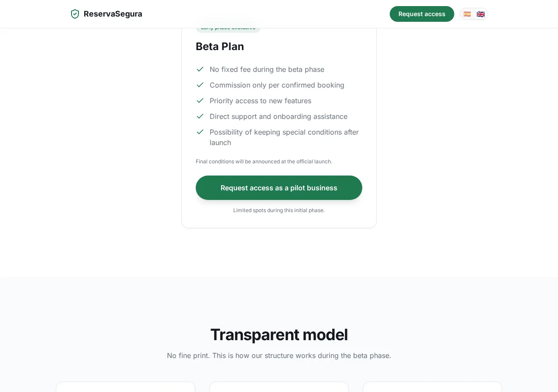Click 'Limited spots during this initial phase' text
This screenshot has width=558, height=392.
279,210
